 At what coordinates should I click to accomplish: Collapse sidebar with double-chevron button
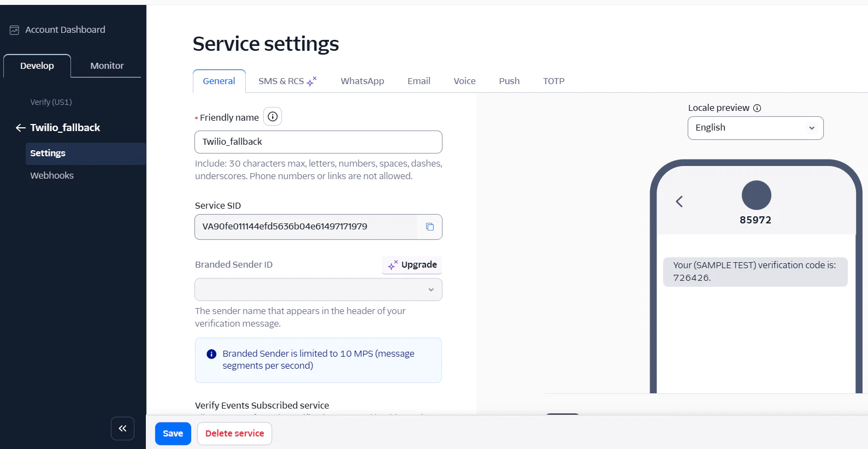pos(122,428)
